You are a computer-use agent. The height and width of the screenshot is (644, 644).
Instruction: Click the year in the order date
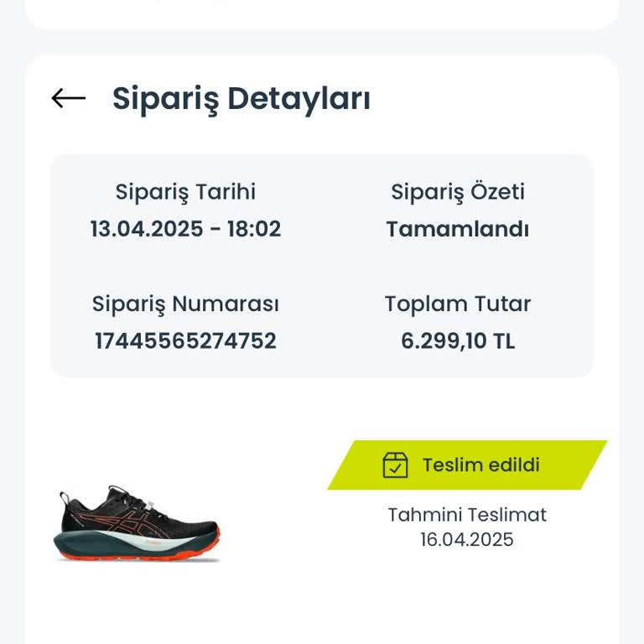tap(178, 229)
